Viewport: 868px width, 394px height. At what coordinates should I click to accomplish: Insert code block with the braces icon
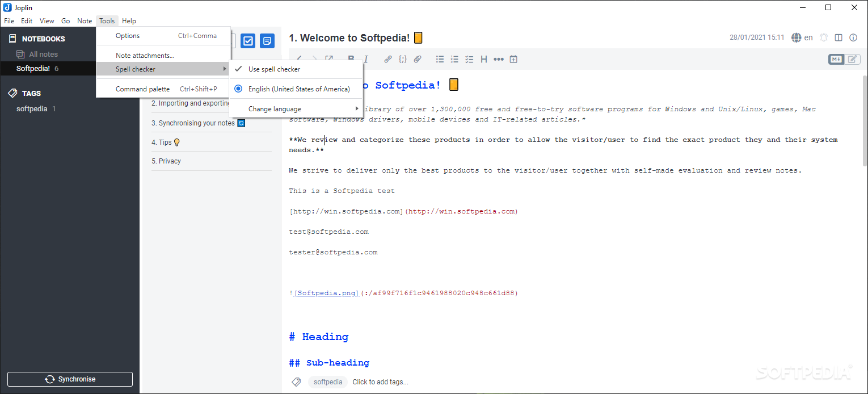point(403,59)
